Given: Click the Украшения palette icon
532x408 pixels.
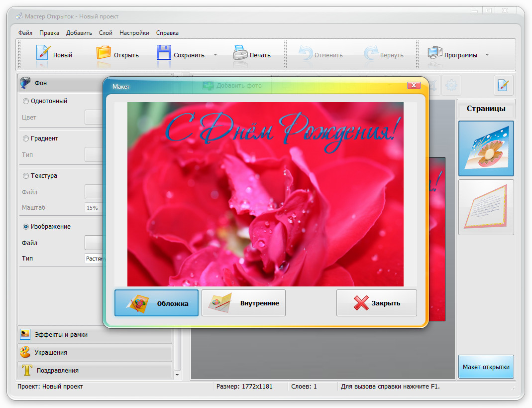Looking at the screenshot, I should [x=25, y=353].
